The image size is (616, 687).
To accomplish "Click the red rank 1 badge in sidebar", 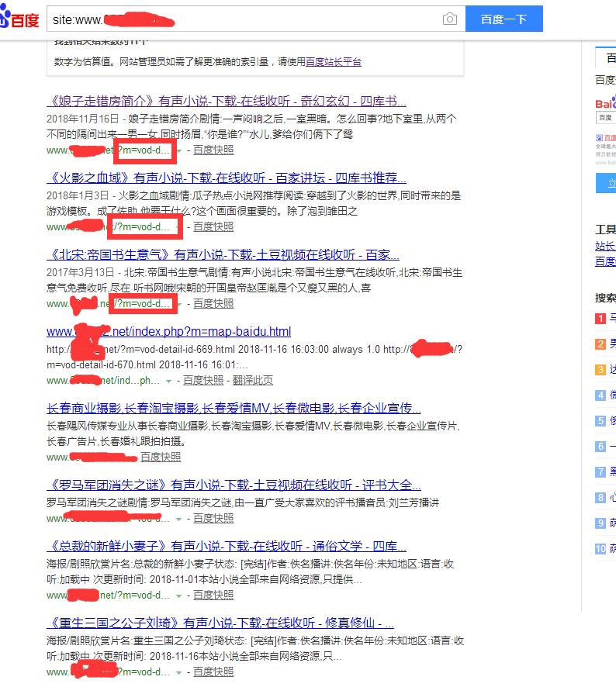I will click(x=600, y=318).
